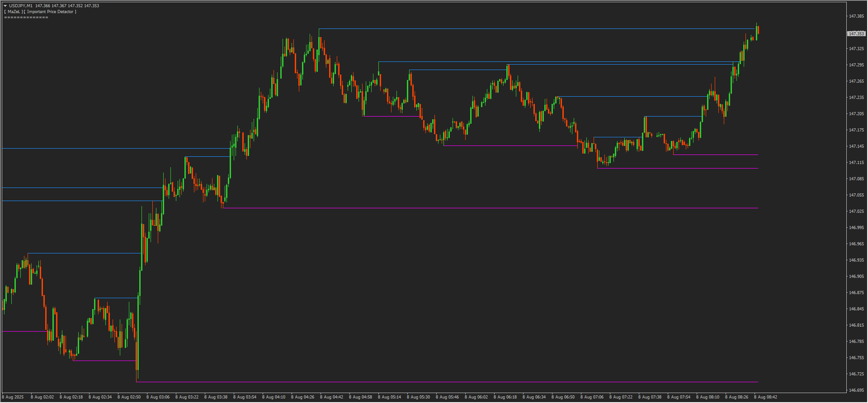Click the 147.325 price scale label
Viewport: 868px width, 403px height.
pyautogui.click(x=856, y=49)
